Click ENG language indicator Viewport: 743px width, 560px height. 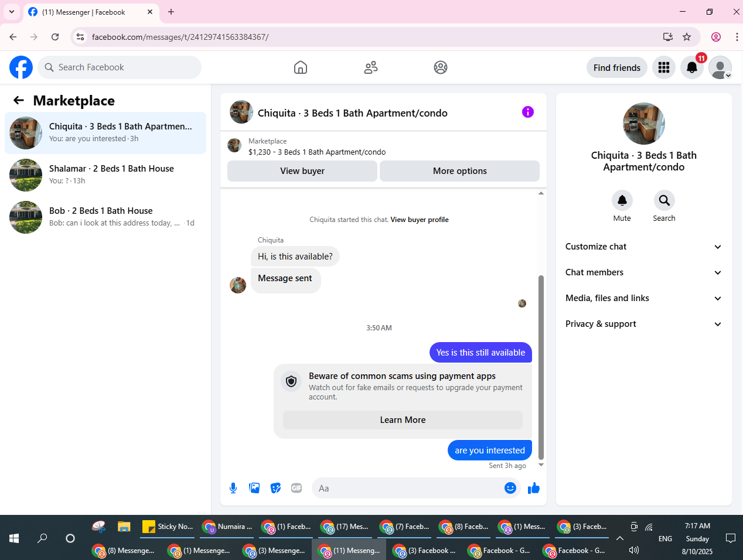point(665,538)
